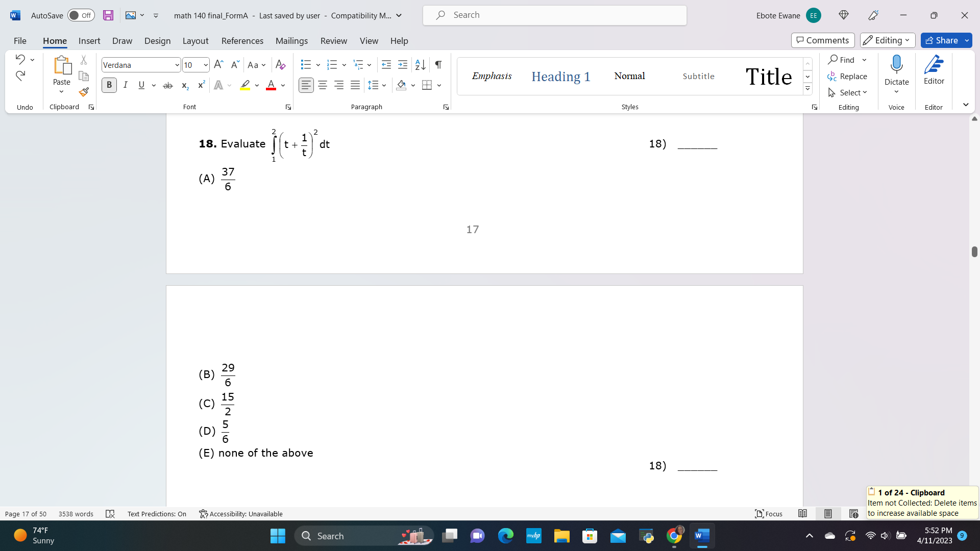The width and height of the screenshot is (980, 551).
Task: Toggle Text Predictions setting
Action: pos(157,514)
